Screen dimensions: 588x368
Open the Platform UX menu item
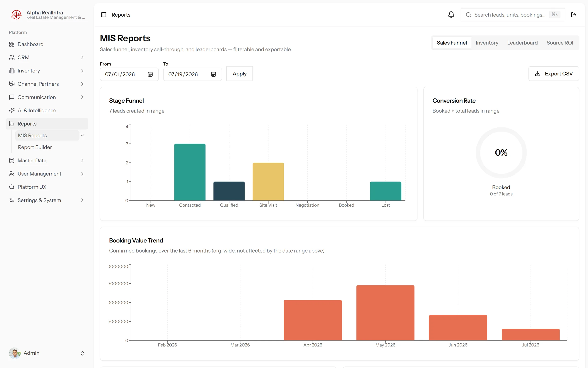tap(47, 187)
